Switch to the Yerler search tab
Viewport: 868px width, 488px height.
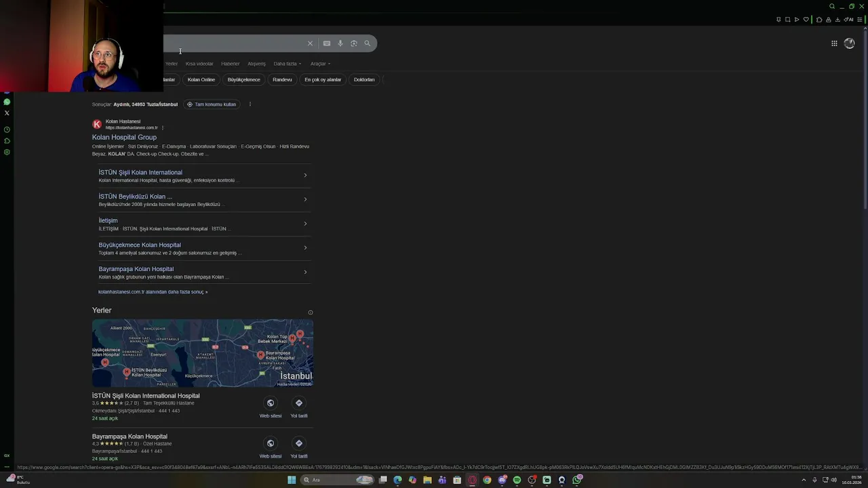(172, 64)
